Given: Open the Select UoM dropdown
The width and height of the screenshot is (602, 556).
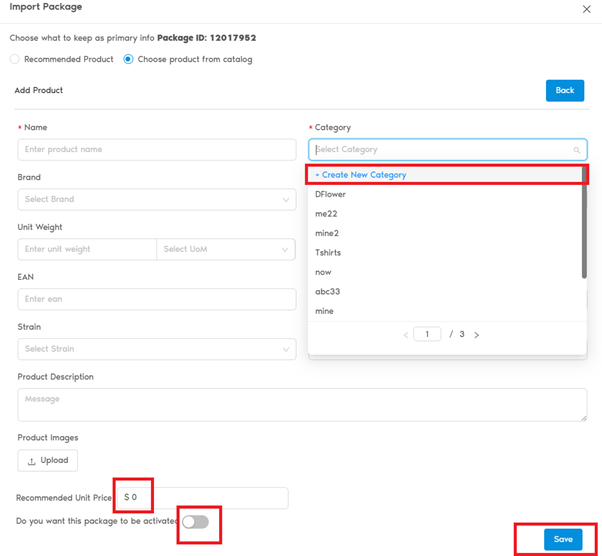Looking at the screenshot, I should (x=226, y=249).
